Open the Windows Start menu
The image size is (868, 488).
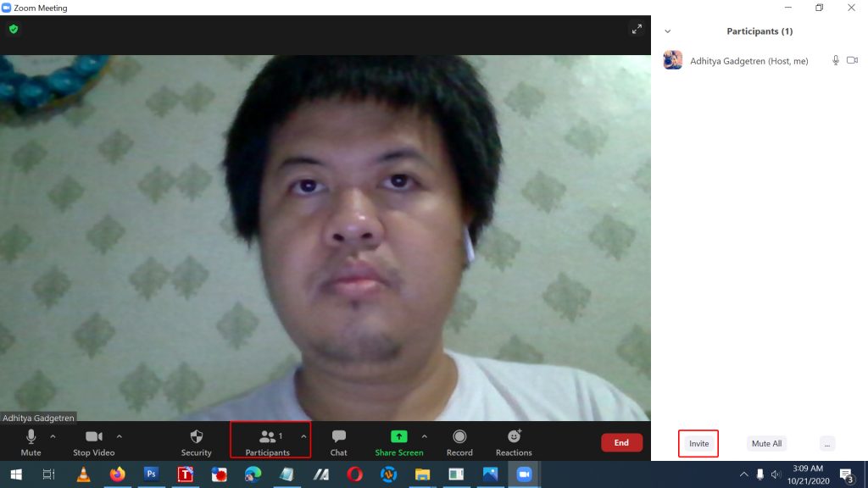pos(15,475)
